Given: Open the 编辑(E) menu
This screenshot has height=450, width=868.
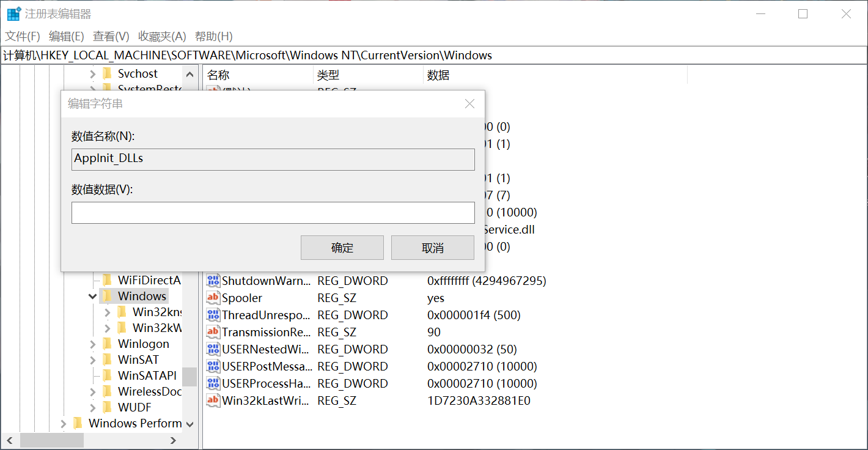Looking at the screenshot, I should pos(67,37).
